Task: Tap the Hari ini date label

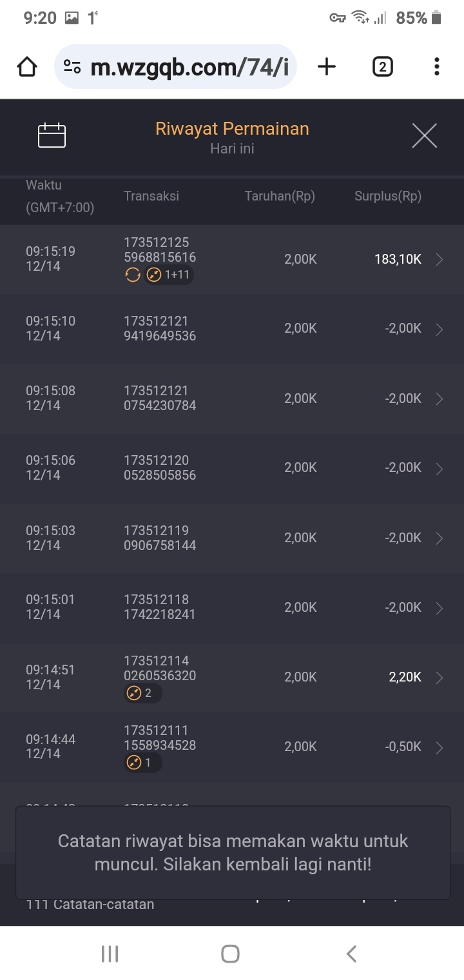Action: pos(232,149)
